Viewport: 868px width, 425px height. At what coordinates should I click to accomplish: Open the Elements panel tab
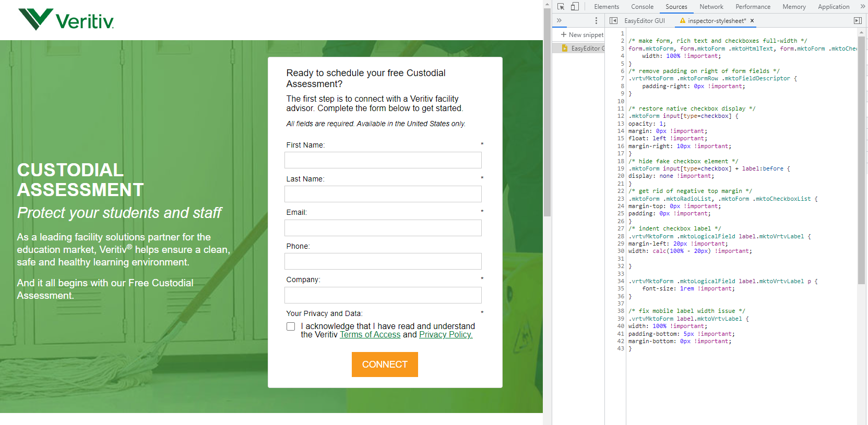pos(607,7)
